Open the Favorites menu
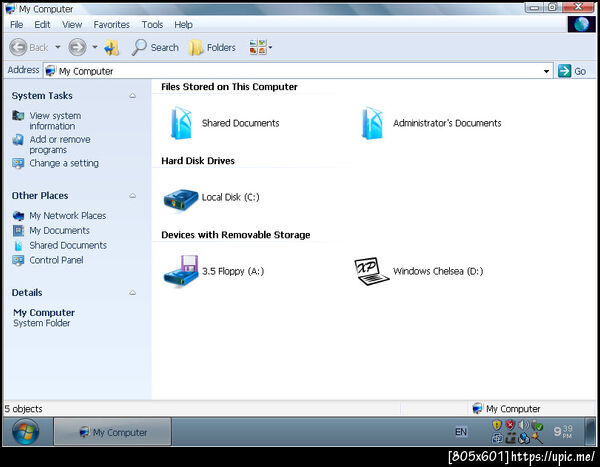The image size is (600, 467). pos(112,25)
